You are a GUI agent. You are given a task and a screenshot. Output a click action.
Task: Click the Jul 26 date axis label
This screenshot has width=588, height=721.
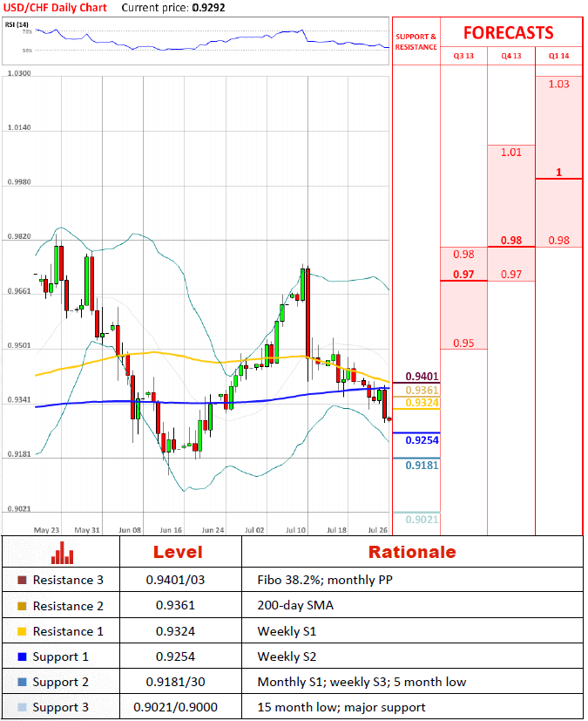[x=377, y=530]
